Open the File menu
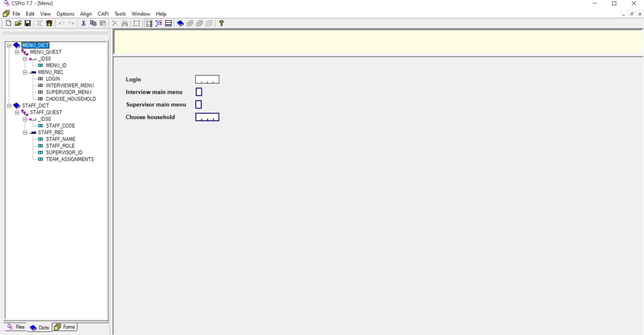 (16, 14)
